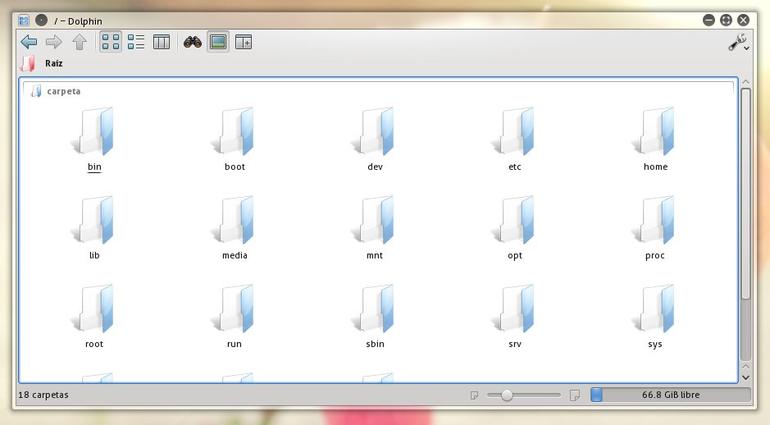
Task: Maximize the Dolphin window
Action: (x=726, y=20)
